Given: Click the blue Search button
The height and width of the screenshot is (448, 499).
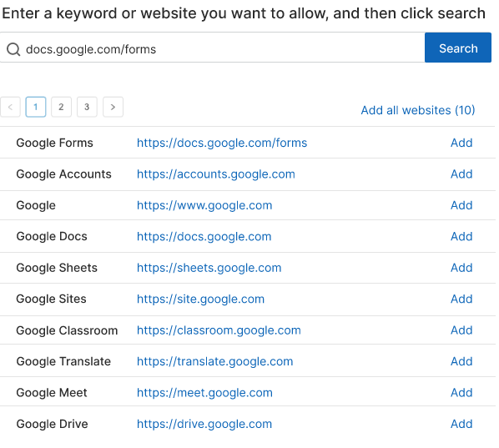Looking at the screenshot, I should point(458,48).
